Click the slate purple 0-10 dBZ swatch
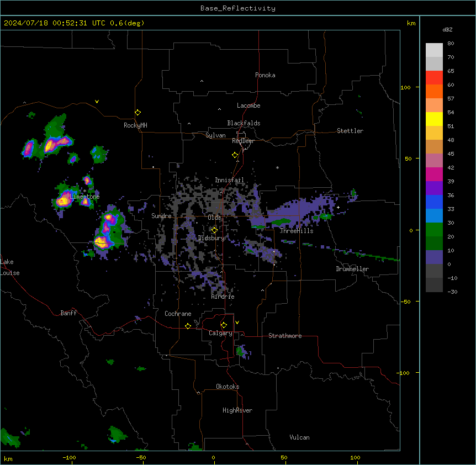This screenshot has width=476, height=465. pyautogui.click(x=434, y=257)
